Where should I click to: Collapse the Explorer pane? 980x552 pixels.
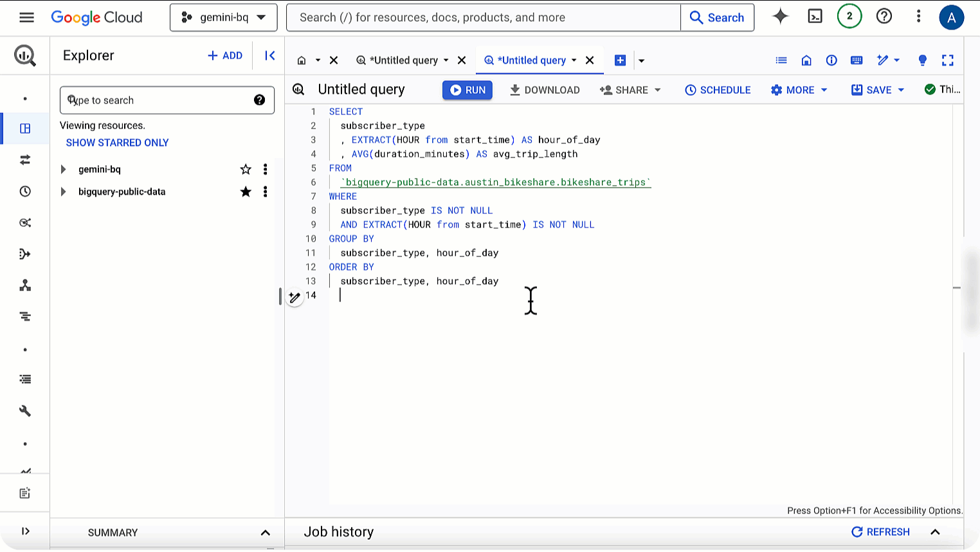pyautogui.click(x=270, y=56)
